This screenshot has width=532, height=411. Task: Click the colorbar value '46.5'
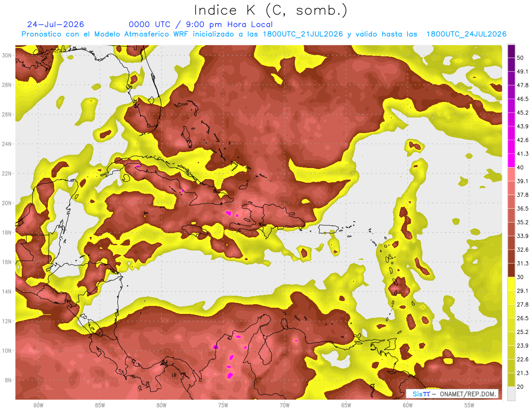(x=523, y=99)
